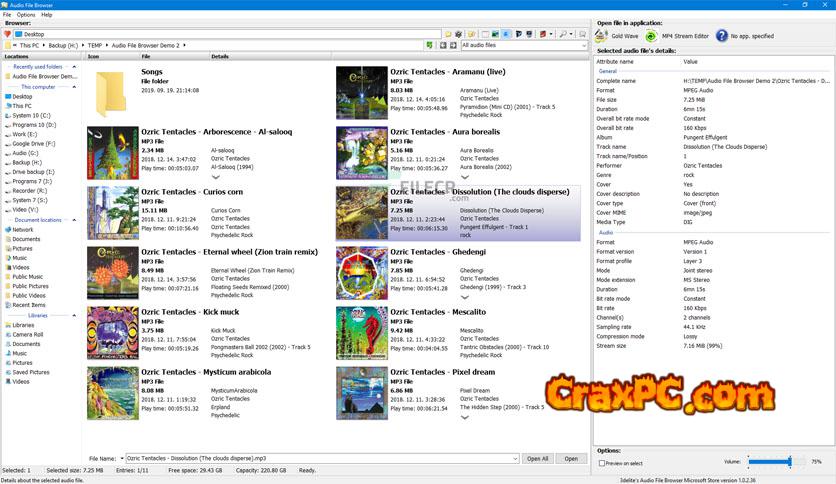Open the 'All audio files' filter dropdown

586,45
